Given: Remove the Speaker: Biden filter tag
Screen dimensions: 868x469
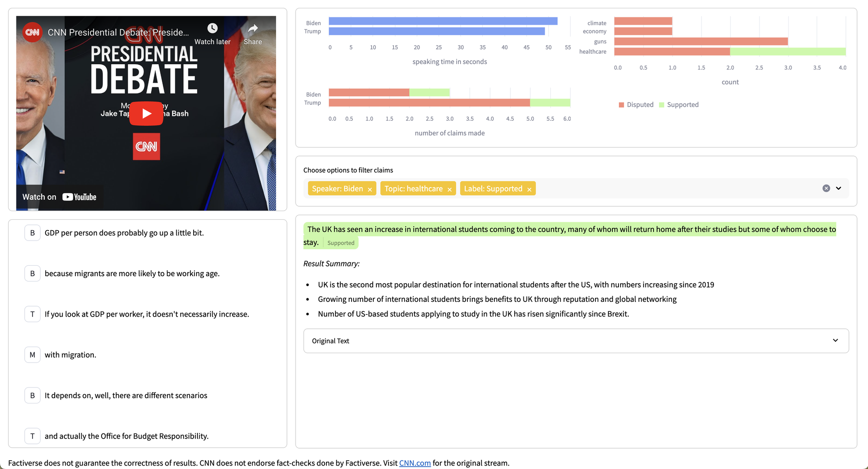Looking at the screenshot, I should [370, 189].
